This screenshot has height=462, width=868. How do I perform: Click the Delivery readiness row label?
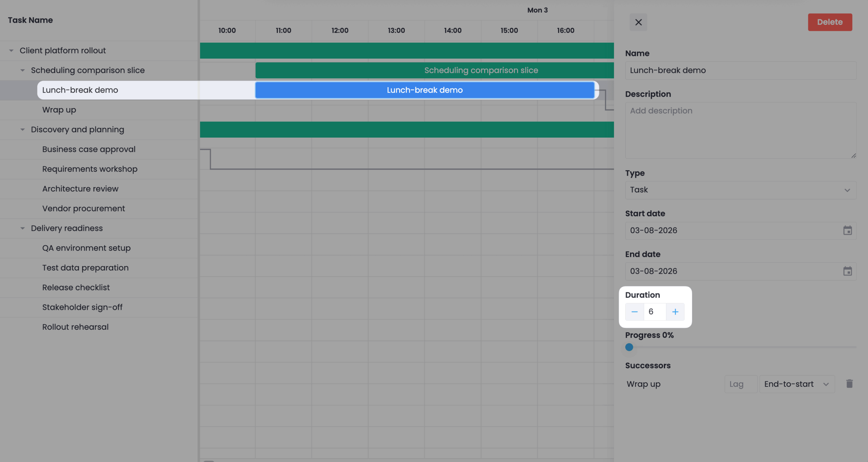tap(66, 228)
